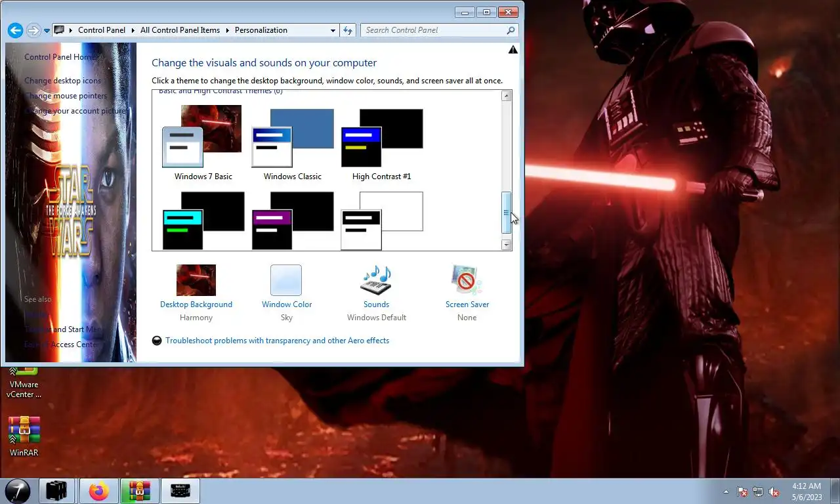Expand arrow after All Control Panel Items

pyautogui.click(x=228, y=30)
